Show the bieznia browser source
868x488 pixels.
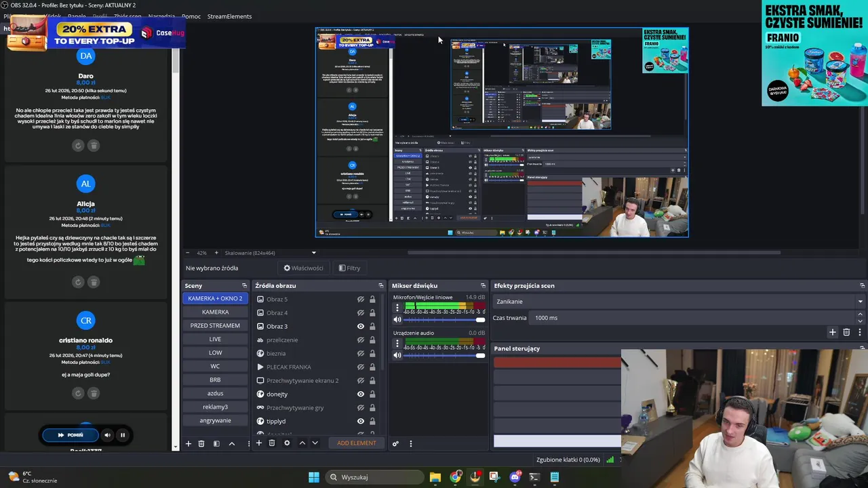[361, 353]
